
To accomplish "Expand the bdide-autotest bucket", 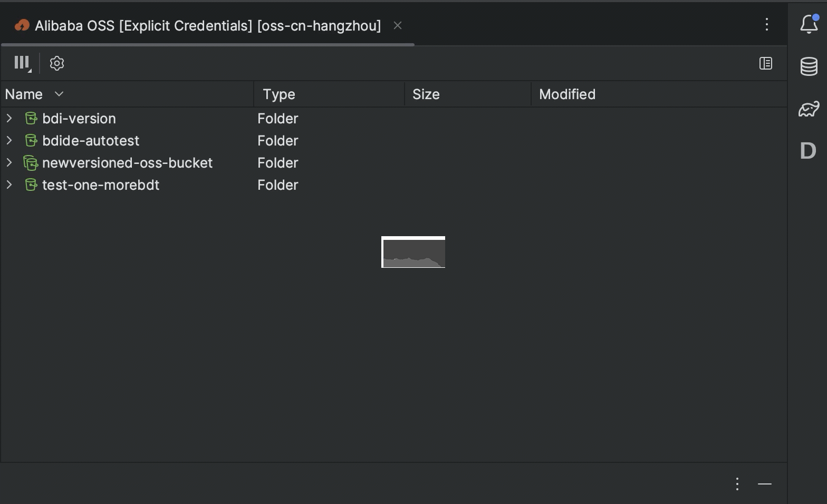I will pyautogui.click(x=9, y=140).
